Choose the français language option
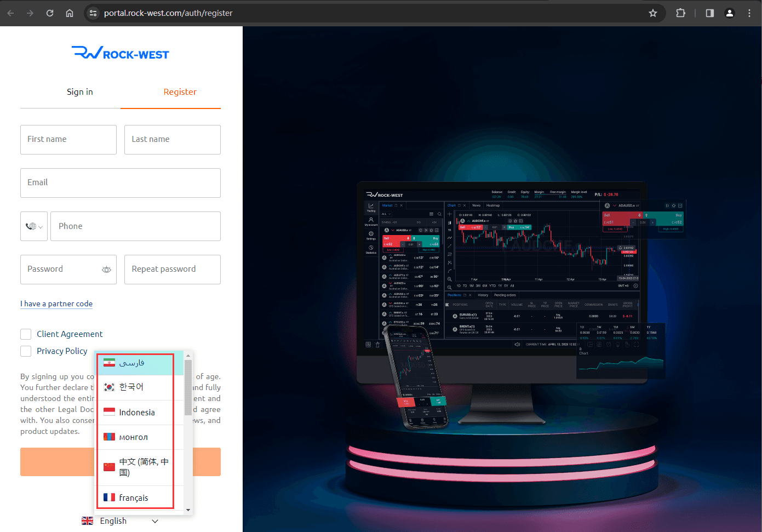 point(139,497)
